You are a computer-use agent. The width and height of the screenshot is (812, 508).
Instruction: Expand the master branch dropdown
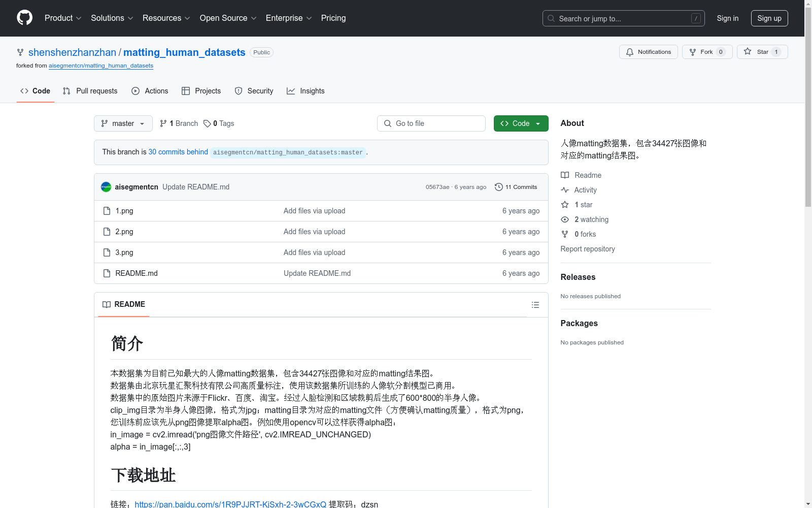pos(123,123)
